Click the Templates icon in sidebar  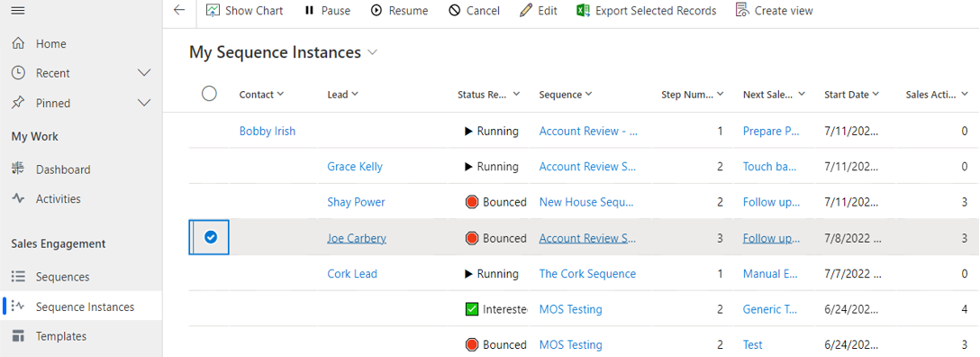(x=19, y=336)
